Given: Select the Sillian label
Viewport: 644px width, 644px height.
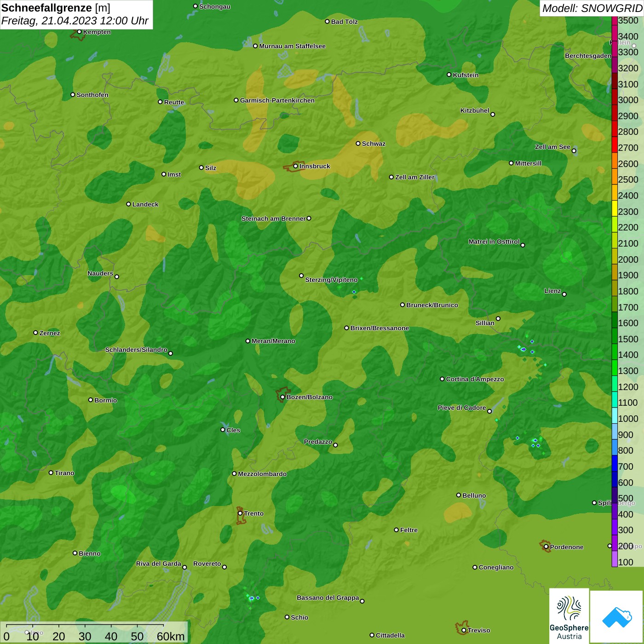Looking at the screenshot, I should (485, 323).
